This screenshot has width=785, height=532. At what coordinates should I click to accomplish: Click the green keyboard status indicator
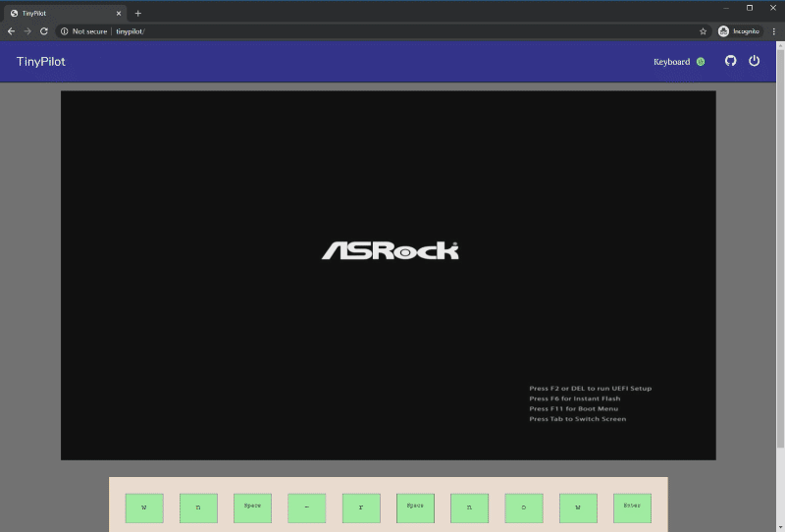click(701, 62)
